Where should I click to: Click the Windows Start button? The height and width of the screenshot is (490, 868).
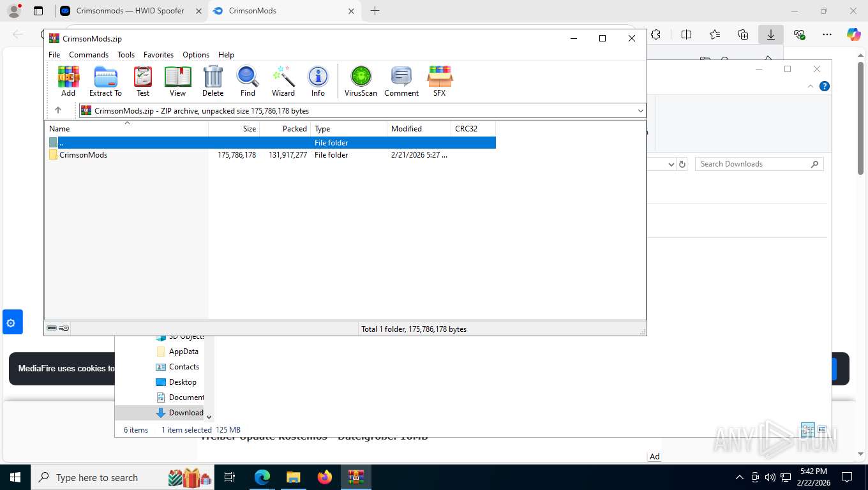pyautogui.click(x=15, y=477)
